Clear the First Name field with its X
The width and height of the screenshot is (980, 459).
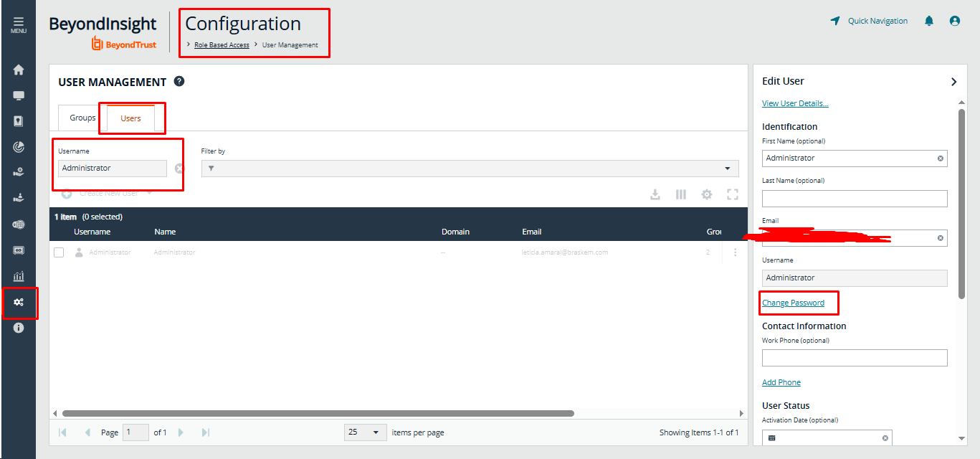[941, 158]
